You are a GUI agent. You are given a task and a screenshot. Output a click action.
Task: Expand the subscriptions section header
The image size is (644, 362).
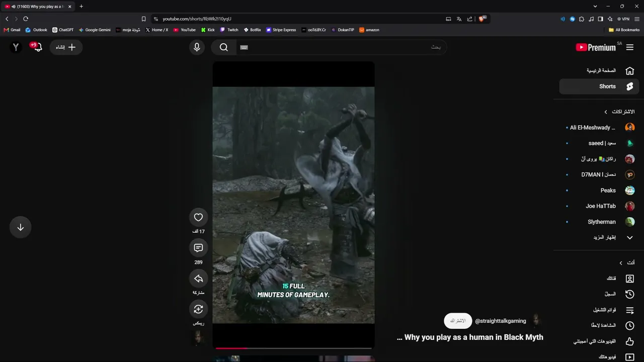(620, 112)
